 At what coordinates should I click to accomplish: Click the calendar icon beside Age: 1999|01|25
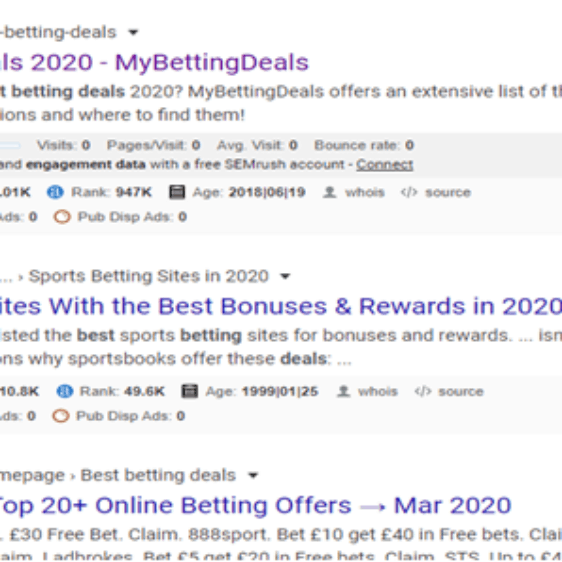[x=190, y=391]
